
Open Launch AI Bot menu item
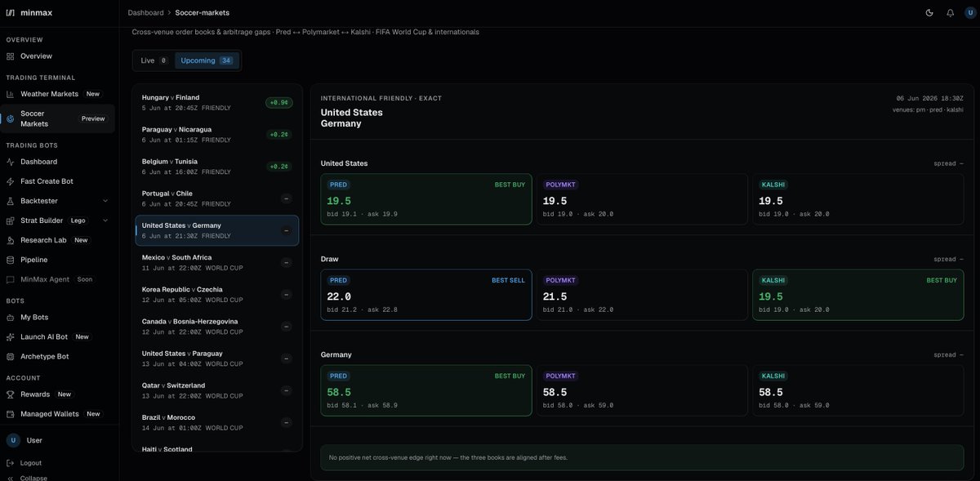coord(57,336)
